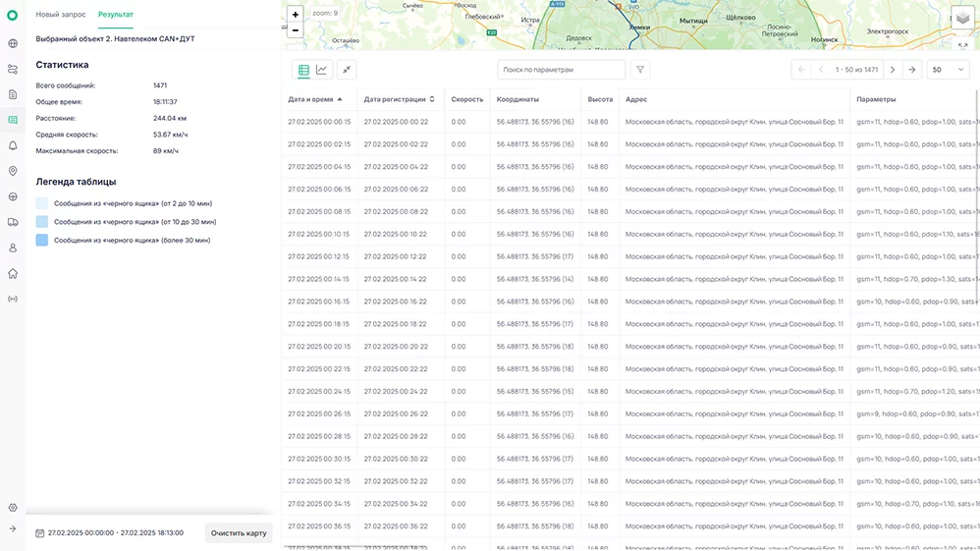
Task: Click dark blue swatch for over 30 min
Action: pyautogui.click(x=42, y=241)
